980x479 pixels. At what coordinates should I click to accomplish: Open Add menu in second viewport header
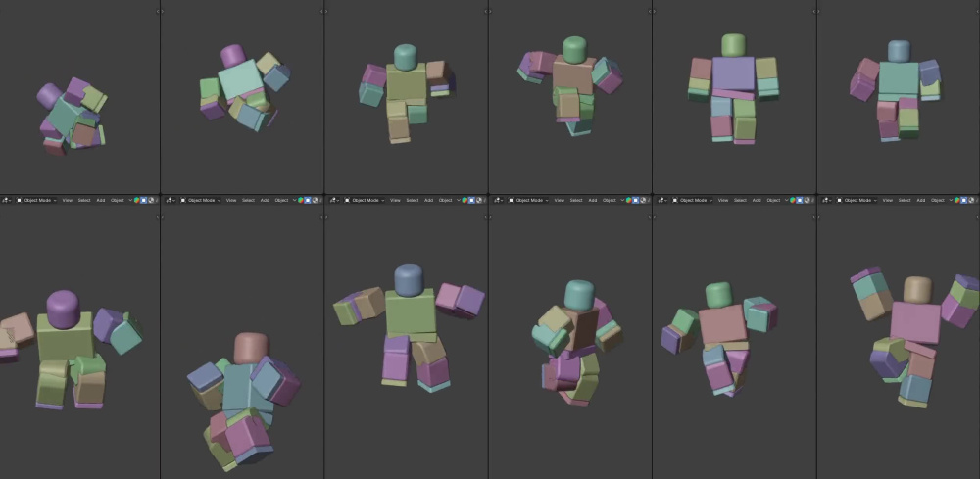pyautogui.click(x=265, y=200)
